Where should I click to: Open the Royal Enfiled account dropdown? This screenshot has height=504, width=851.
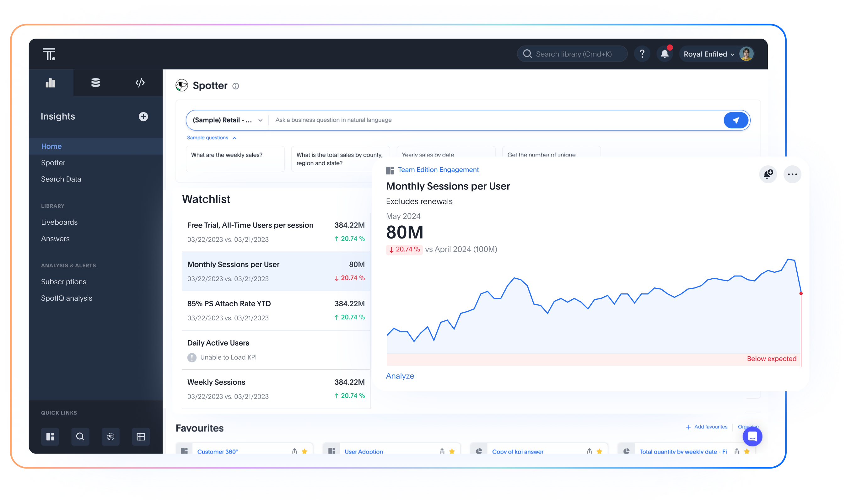[709, 54]
